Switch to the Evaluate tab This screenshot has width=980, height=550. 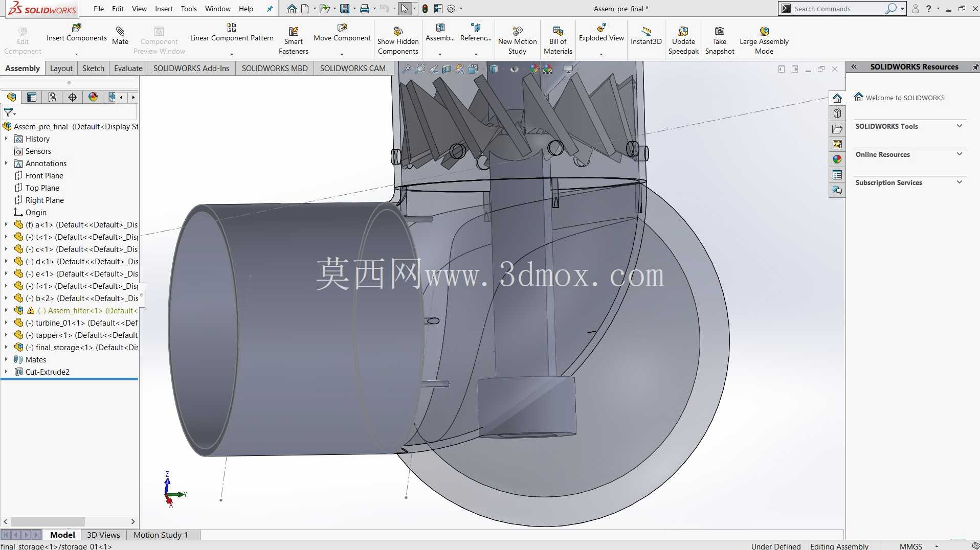coord(128,68)
